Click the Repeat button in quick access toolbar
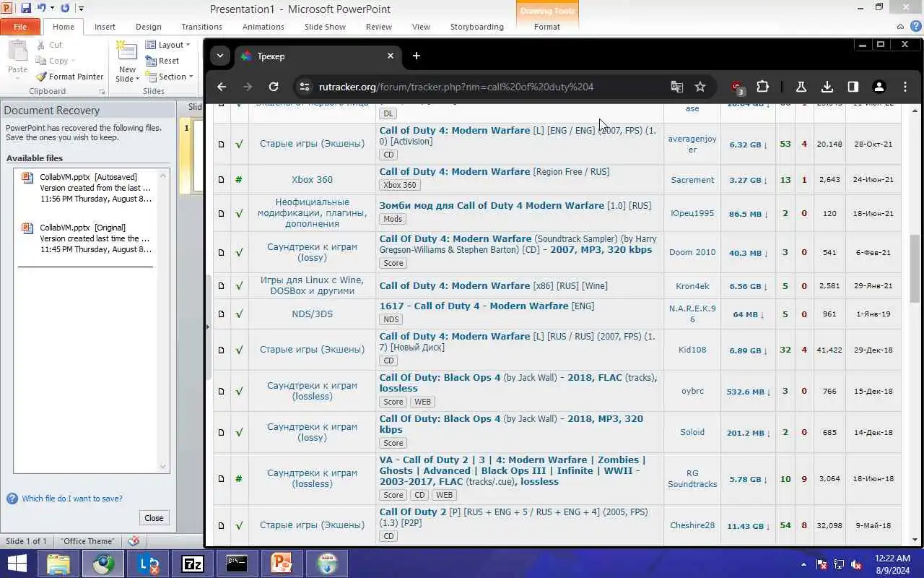This screenshot has height=578, width=924. click(65, 9)
